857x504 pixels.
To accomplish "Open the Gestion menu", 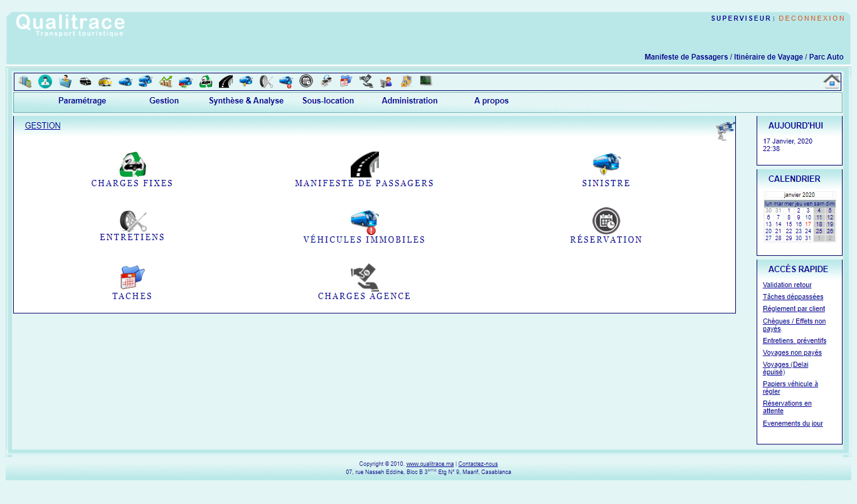I will tap(164, 101).
